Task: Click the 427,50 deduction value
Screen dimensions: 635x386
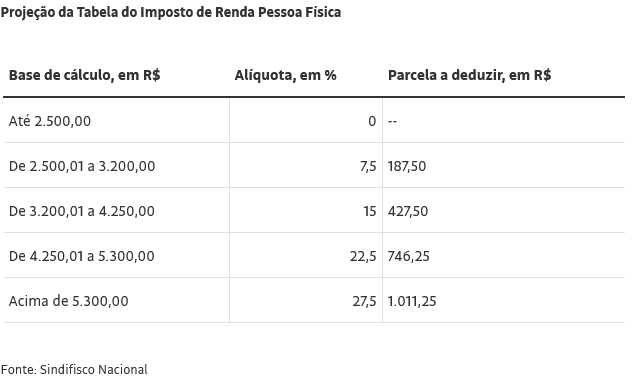Action: (408, 211)
